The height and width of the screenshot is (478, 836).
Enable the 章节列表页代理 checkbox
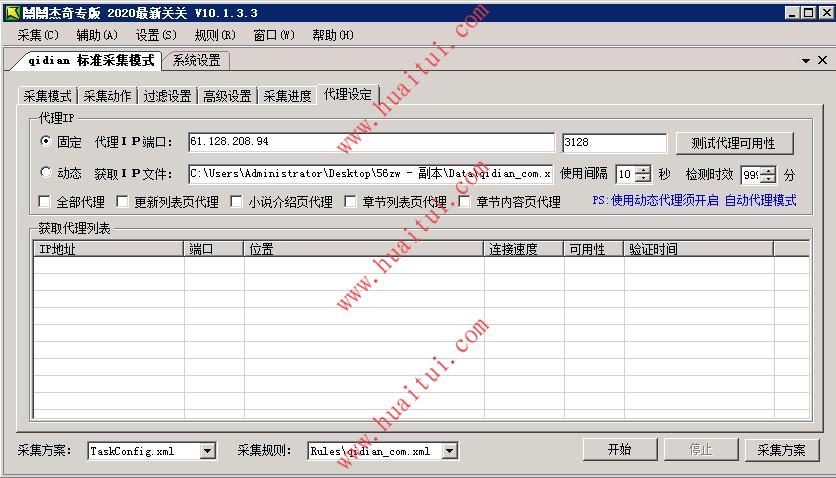click(350, 201)
